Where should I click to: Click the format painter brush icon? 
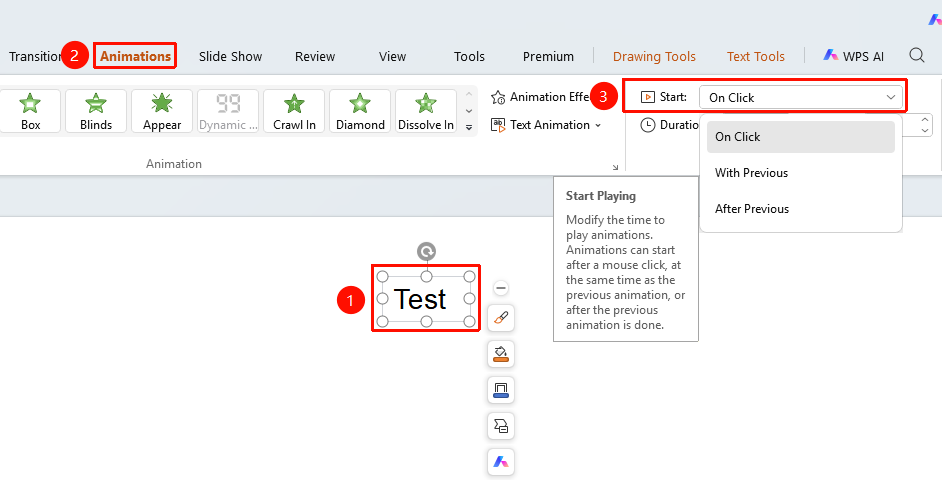point(501,318)
